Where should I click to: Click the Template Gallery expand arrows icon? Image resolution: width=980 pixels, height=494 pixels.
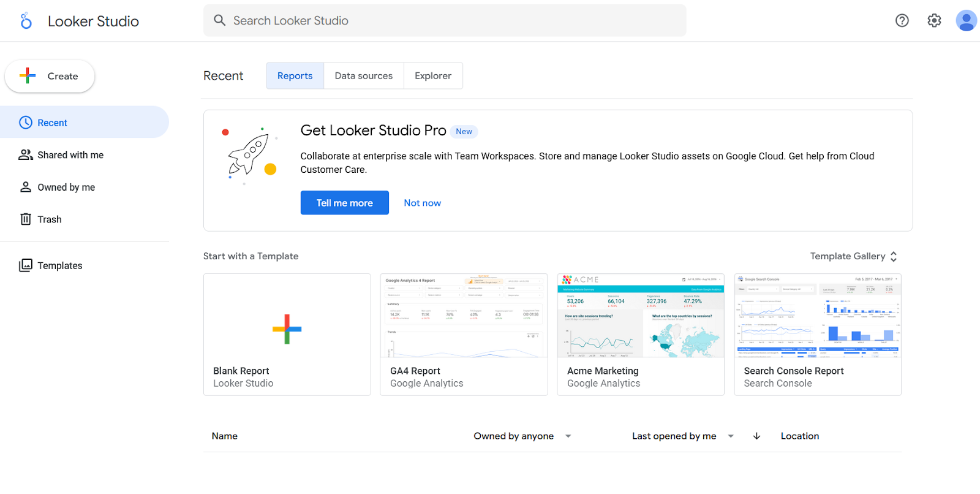click(894, 256)
